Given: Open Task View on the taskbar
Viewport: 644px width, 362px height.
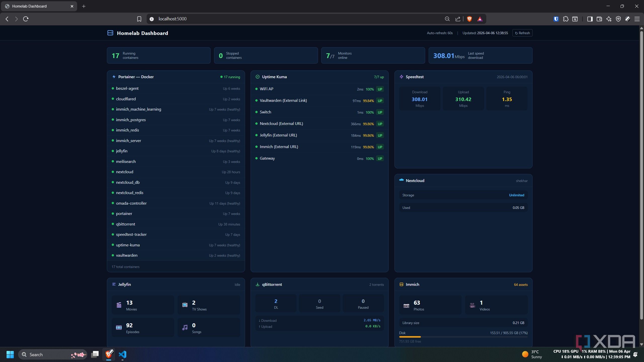Looking at the screenshot, I should [x=95, y=354].
